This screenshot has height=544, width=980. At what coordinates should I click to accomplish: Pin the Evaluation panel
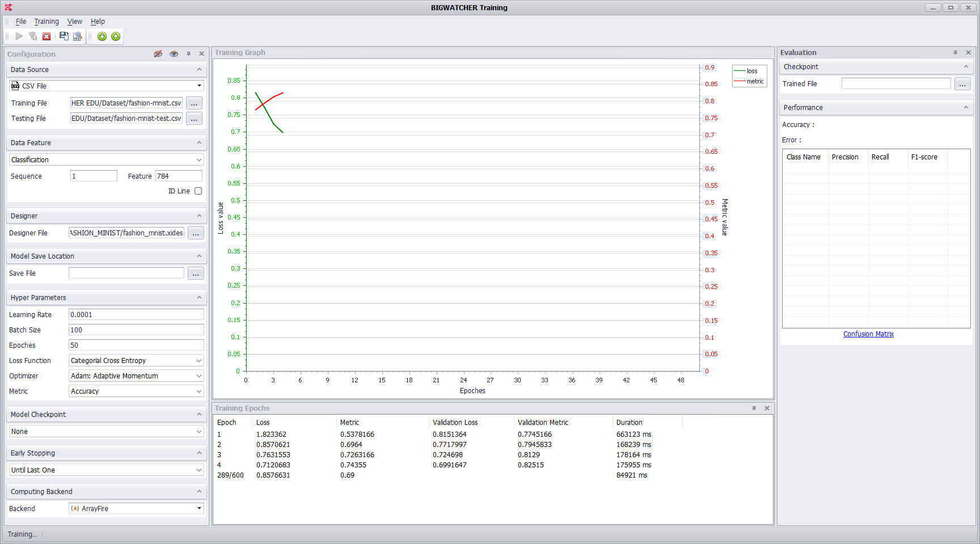pos(955,53)
